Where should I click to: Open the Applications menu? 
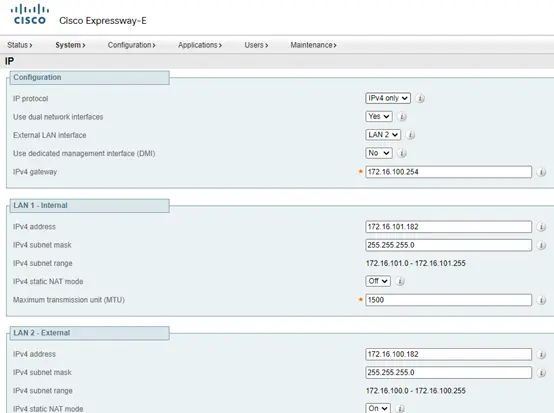point(200,45)
